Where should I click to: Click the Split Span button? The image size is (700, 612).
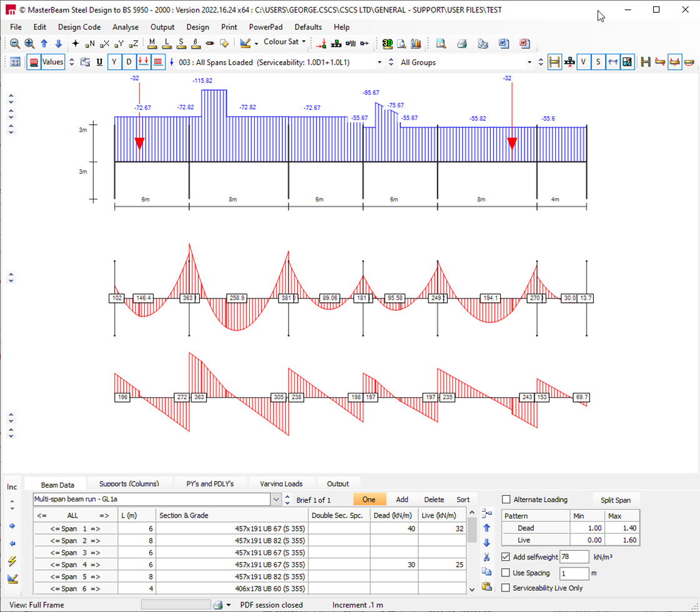coord(616,500)
